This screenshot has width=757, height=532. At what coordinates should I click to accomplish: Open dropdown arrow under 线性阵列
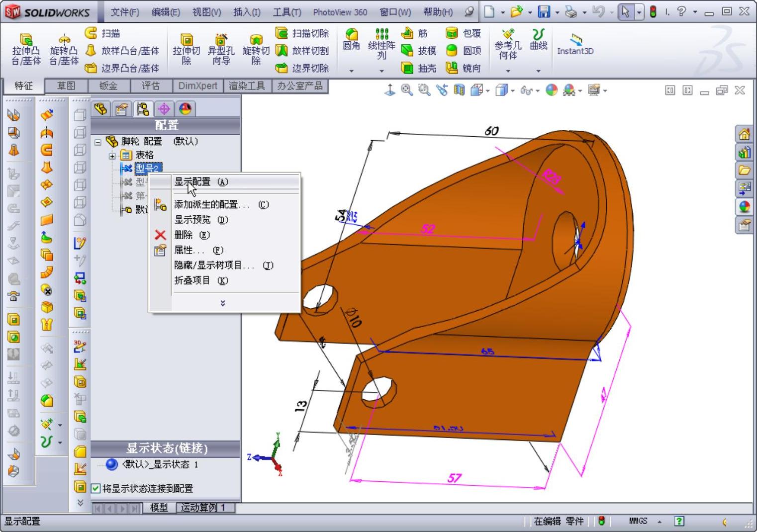coord(381,71)
